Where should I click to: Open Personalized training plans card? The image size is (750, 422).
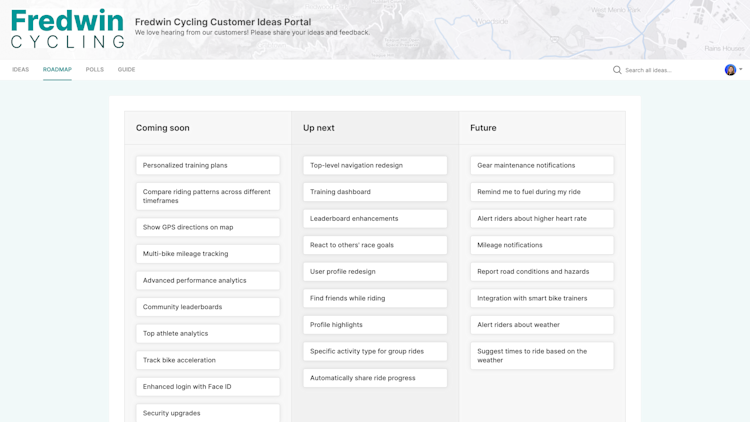[x=208, y=165]
